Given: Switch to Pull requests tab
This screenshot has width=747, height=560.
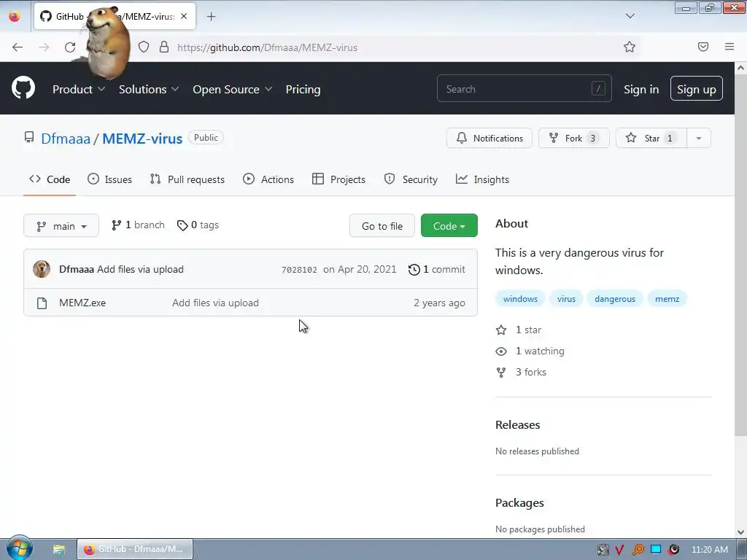Looking at the screenshot, I should click(x=187, y=179).
